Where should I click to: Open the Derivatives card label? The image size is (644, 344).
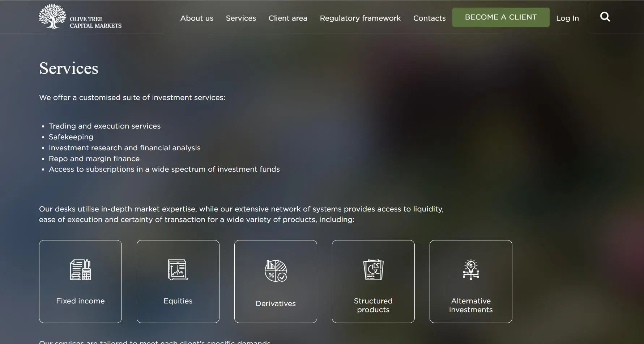click(276, 303)
